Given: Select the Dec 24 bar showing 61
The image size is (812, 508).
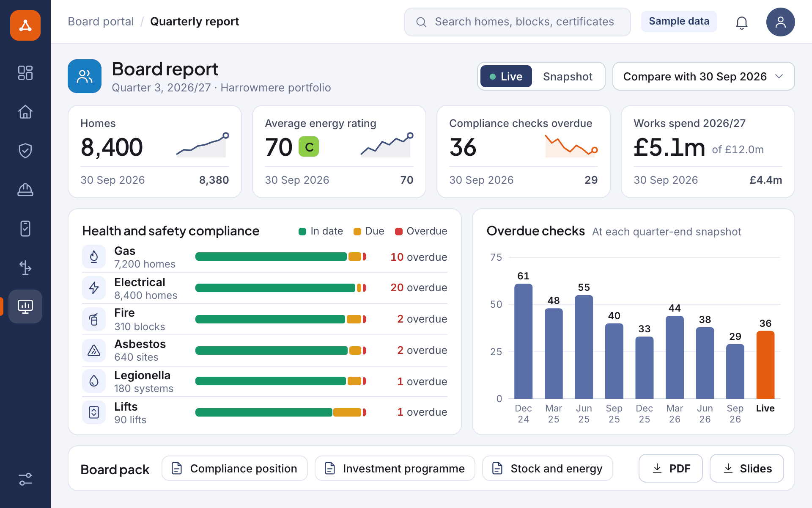Looking at the screenshot, I should (524, 341).
